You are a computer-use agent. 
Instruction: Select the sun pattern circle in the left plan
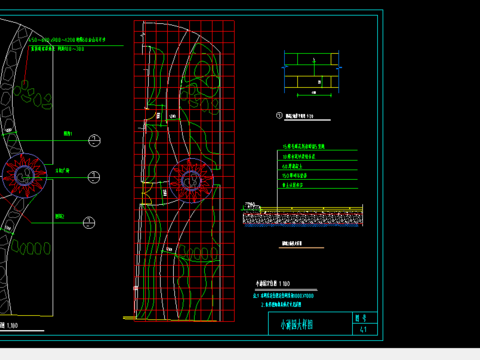coord(24,175)
